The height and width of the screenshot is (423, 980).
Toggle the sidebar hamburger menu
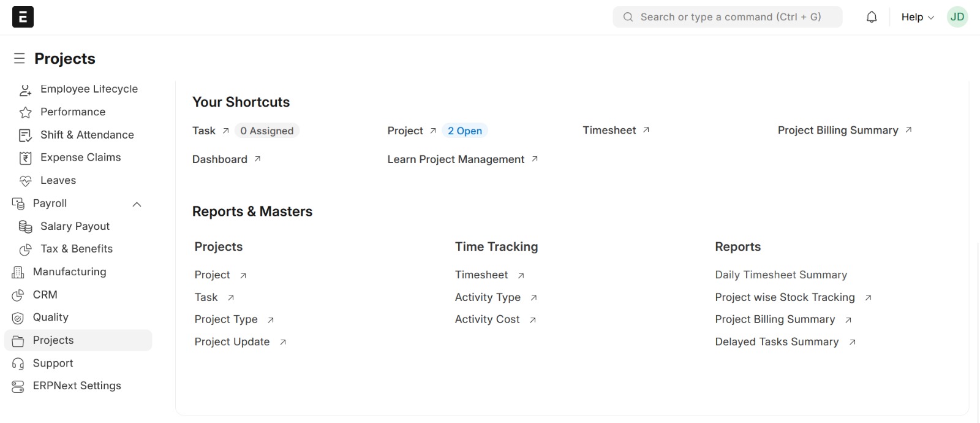(20, 58)
